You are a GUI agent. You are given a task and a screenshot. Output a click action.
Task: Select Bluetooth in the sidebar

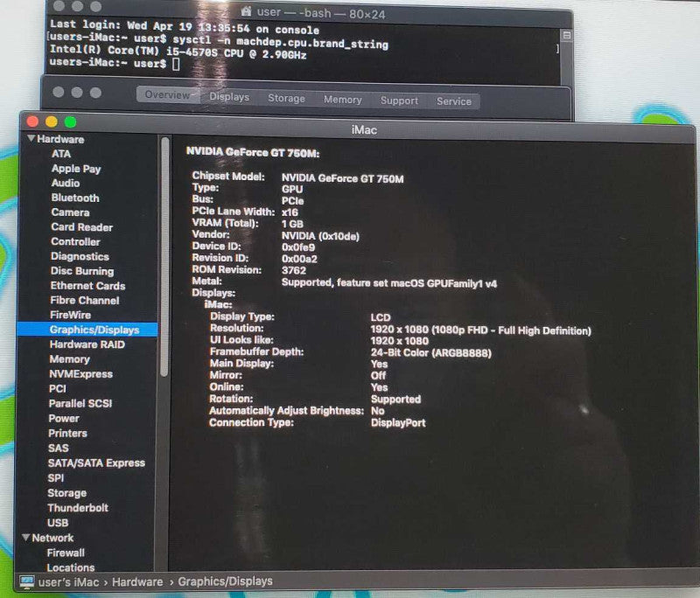[75, 198]
